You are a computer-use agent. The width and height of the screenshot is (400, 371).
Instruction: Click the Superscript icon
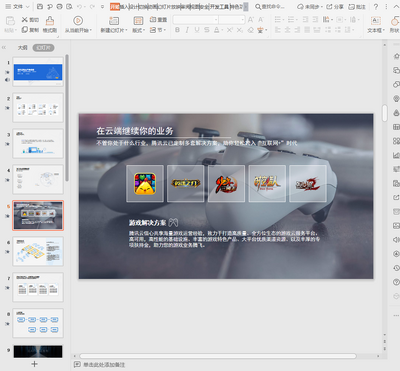(x=230, y=30)
